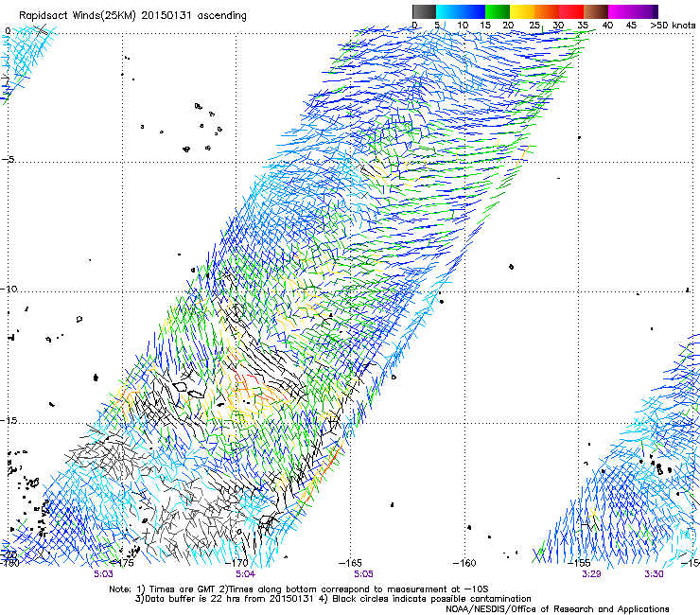Viewport: 700px width, 615px height.
Task: Click the 'Times are GMT' note line
Action: click(299, 589)
